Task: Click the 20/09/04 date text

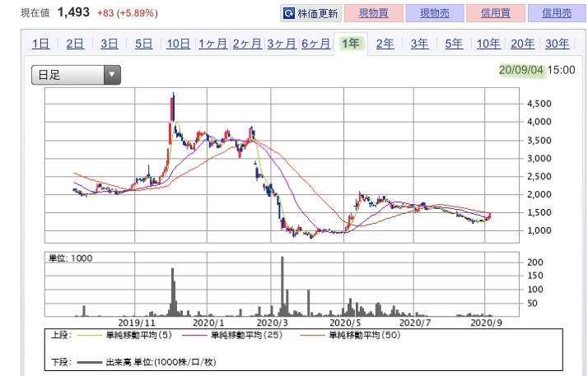Action: click(x=520, y=70)
